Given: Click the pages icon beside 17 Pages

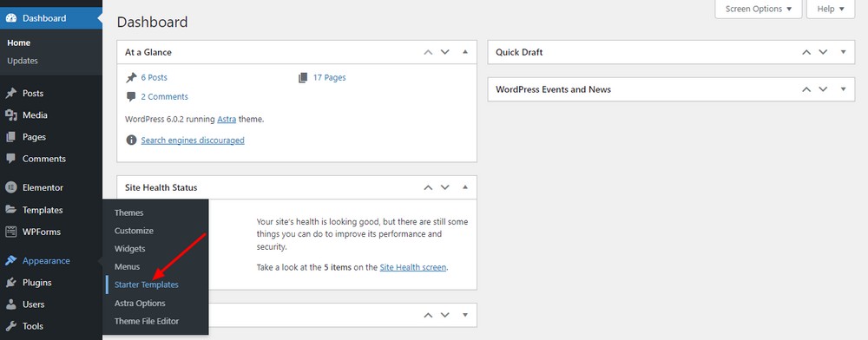Looking at the screenshot, I should point(303,78).
